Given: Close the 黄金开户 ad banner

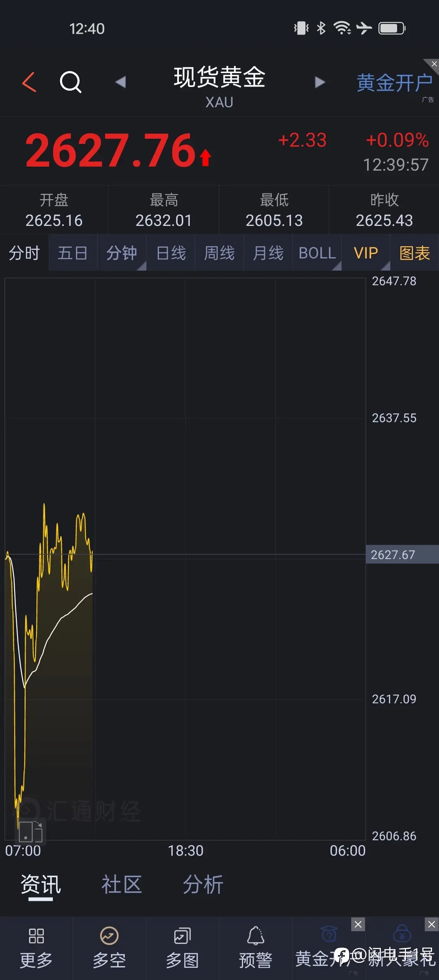Looking at the screenshot, I should pyautogui.click(x=433, y=64).
